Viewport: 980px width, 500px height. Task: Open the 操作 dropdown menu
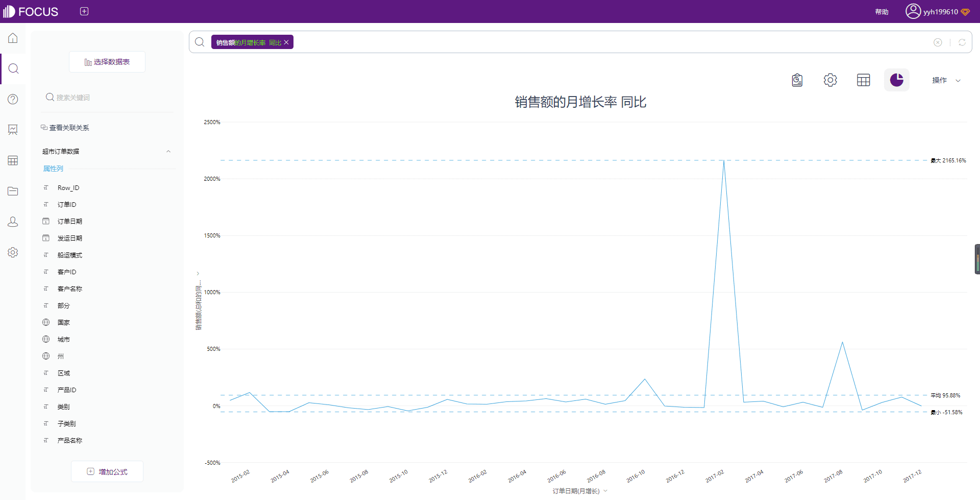(x=946, y=80)
